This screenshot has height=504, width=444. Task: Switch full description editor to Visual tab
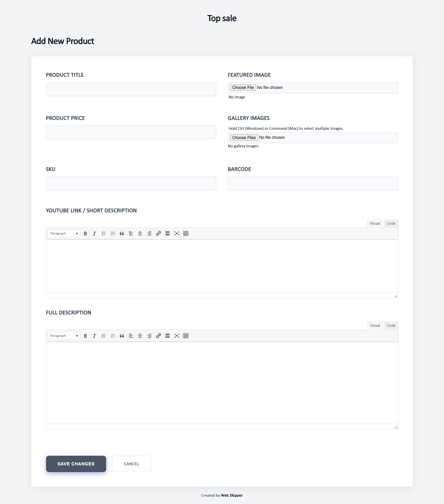click(x=375, y=325)
